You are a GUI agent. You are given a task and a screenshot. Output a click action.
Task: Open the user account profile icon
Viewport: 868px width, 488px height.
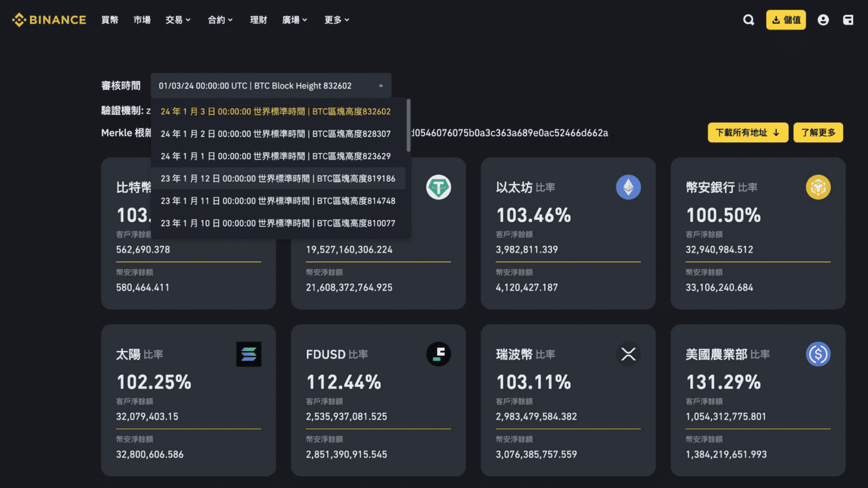823,20
